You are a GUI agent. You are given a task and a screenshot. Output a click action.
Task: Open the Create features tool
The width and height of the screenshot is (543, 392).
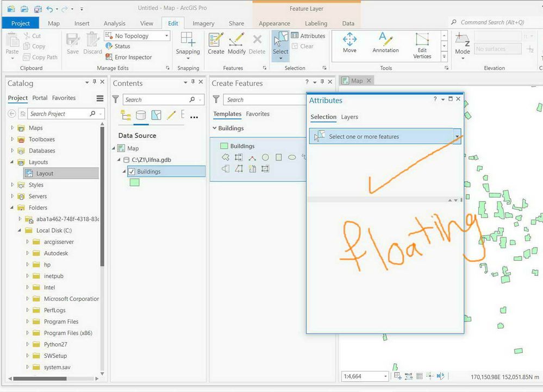(x=216, y=43)
